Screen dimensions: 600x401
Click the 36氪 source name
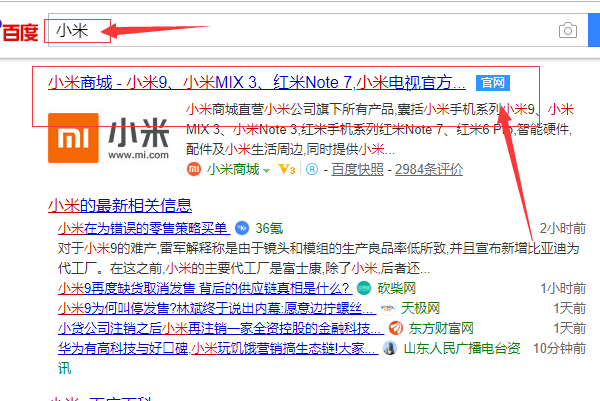[269, 228]
